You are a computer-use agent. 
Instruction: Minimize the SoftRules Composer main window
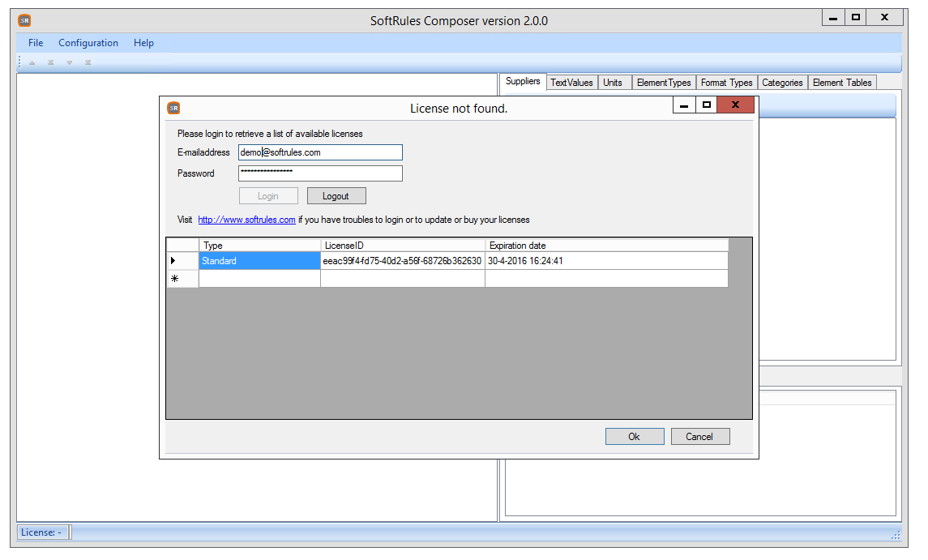tap(833, 18)
